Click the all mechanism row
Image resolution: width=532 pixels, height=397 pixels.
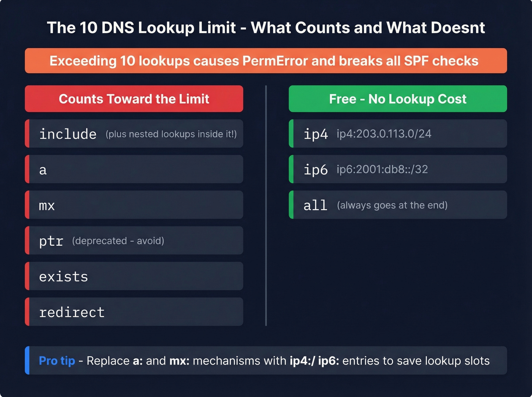397,205
